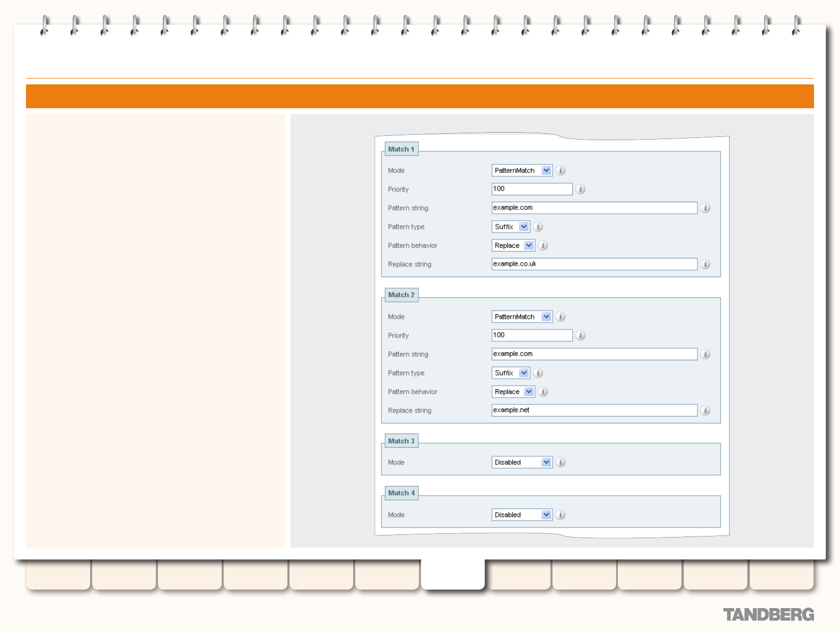
Task: Click the Priority label in Match 1
Action: [398, 189]
